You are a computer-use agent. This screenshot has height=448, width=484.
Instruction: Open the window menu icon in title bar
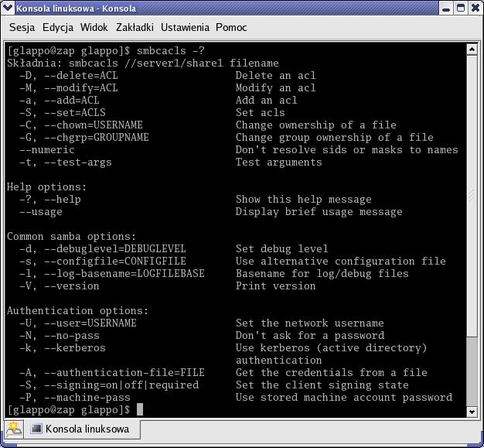pyautogui.click(x=9, y=9)
